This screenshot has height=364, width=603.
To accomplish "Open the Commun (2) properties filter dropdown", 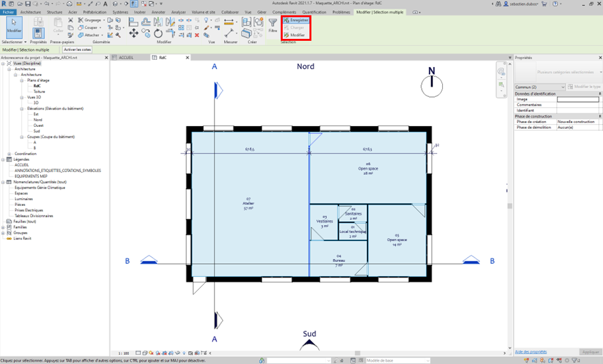I will 540,87.
